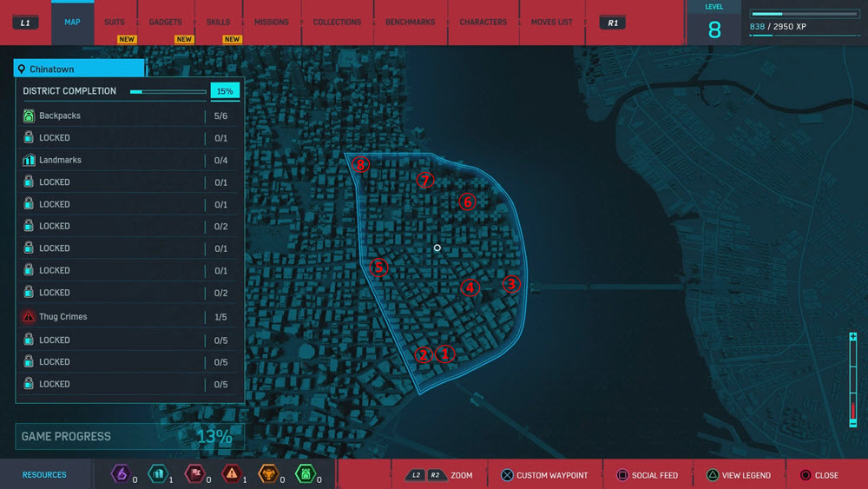The image size is (868, 489).
Task: Click the player position marker on map
Action: pyautogui.click(x=437, y=248)
